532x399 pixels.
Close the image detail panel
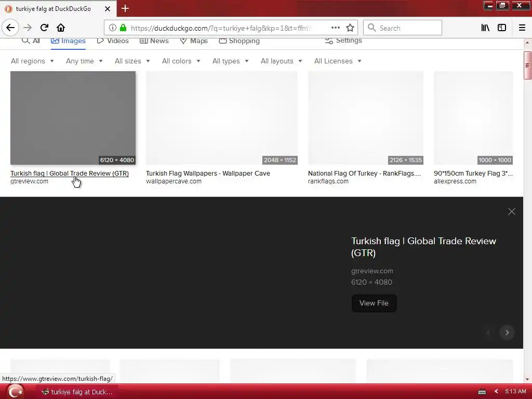pos(511,211)
